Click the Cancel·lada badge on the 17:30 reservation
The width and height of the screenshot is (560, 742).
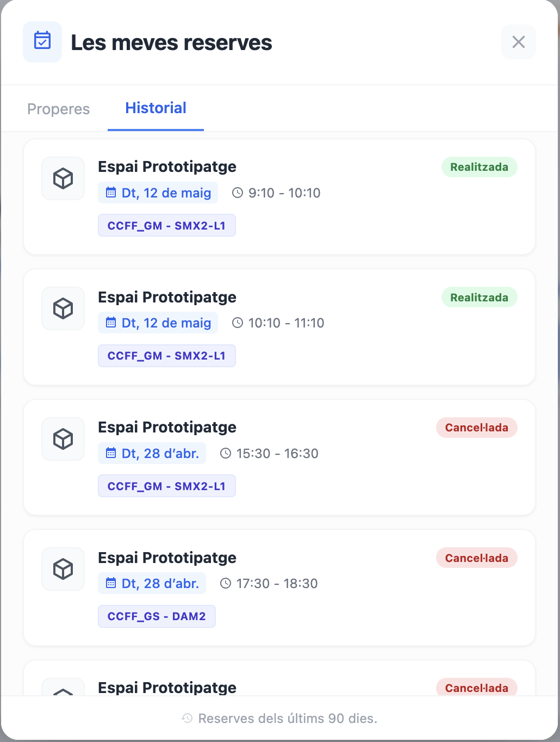[x=477, y=558]
